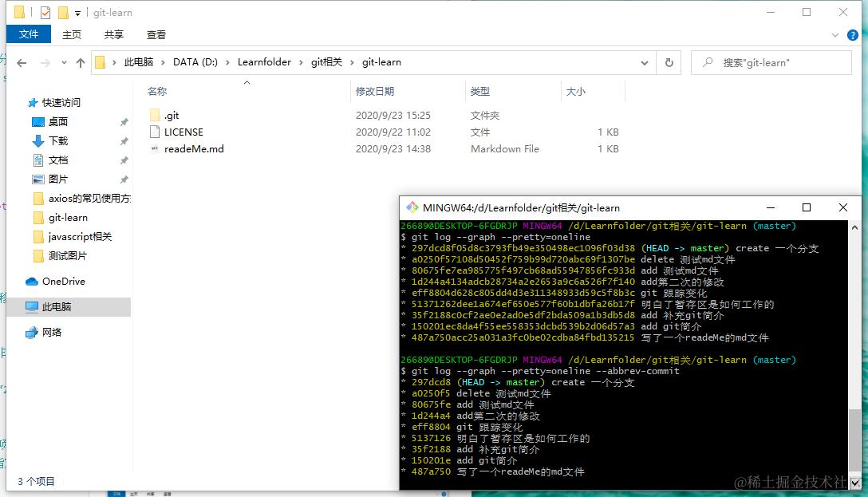Sort files by 大小 column header
Viewport: 868px width, 497px height.
(576, 91)
